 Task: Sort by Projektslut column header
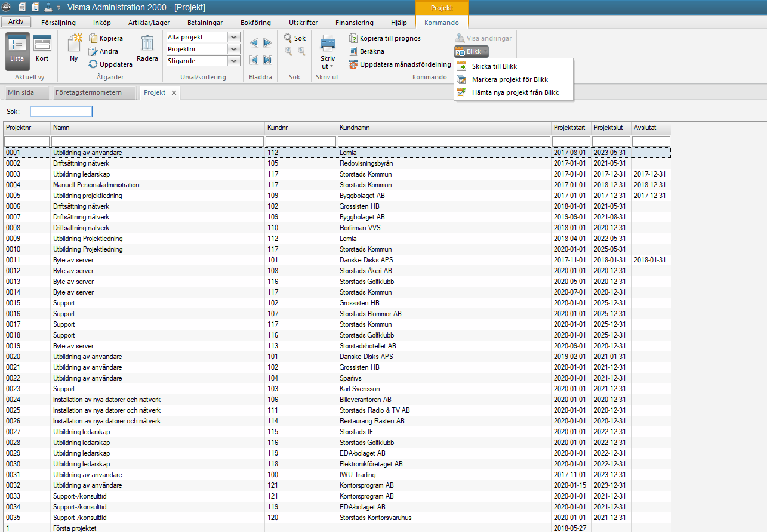(x=611, y=128)
